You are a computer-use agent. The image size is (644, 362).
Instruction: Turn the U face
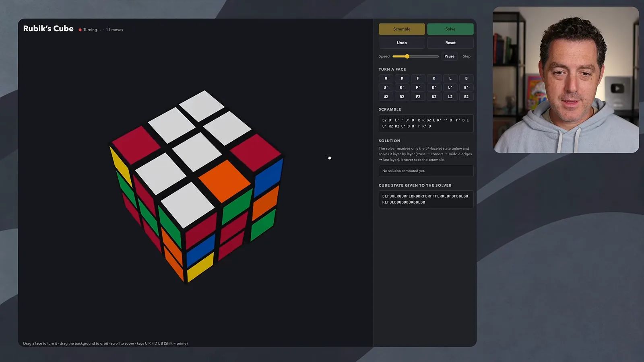click(386, 78)
